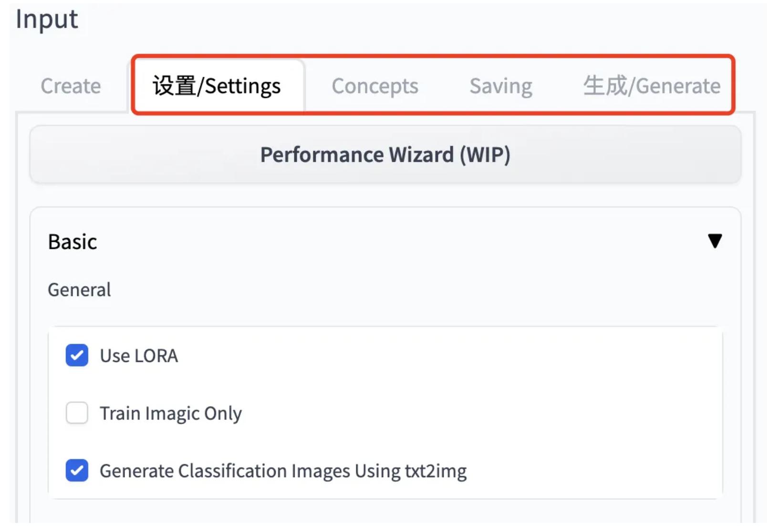Click the word "Wizard" in the Performance button
The image size is (769, 532).
click(421, 155)
